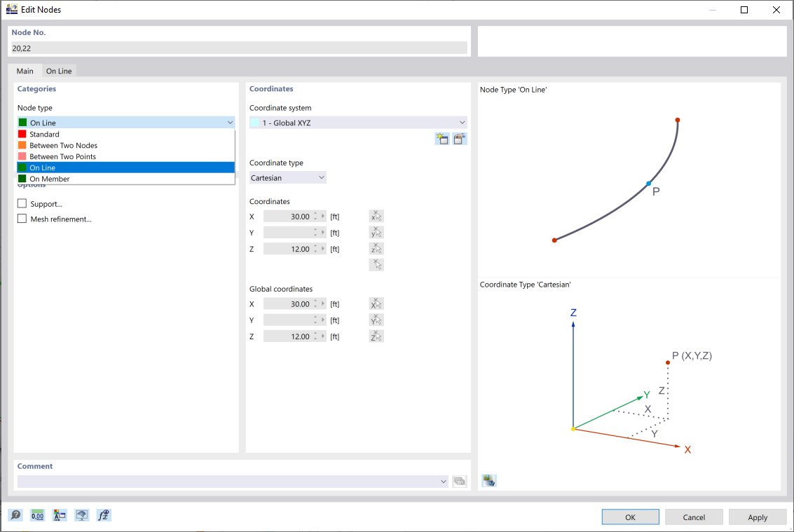This screenshot has width=794, height=532.
Task: Click the help question mark icon
Action: click(x=15, y=515)
